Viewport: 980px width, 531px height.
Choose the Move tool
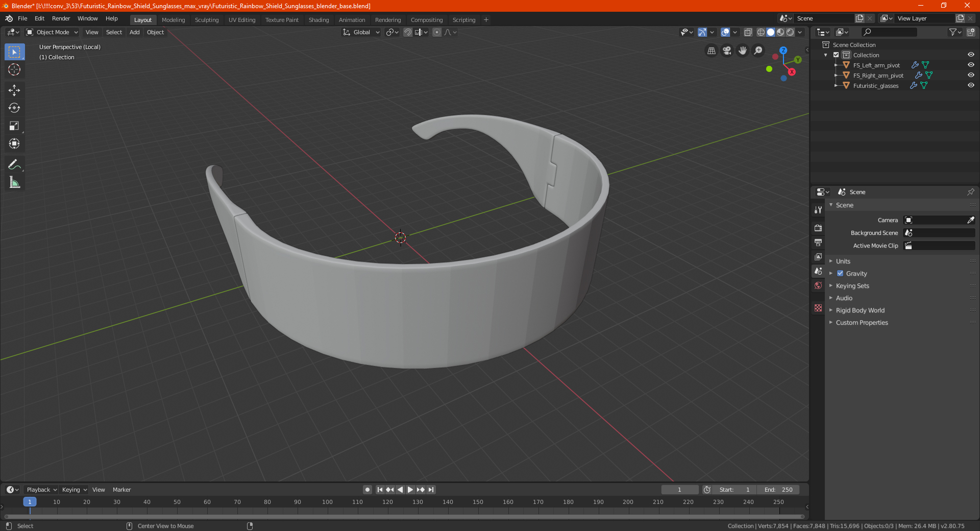pos(14,90)
